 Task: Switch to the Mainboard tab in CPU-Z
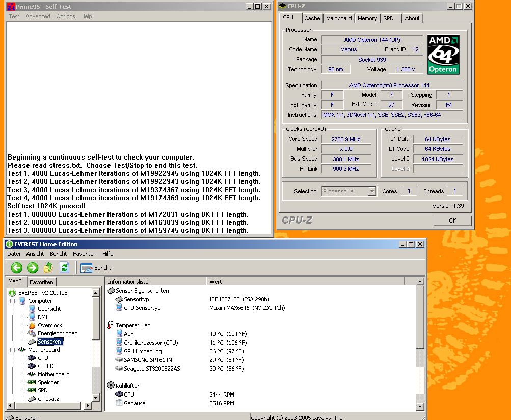339,18
